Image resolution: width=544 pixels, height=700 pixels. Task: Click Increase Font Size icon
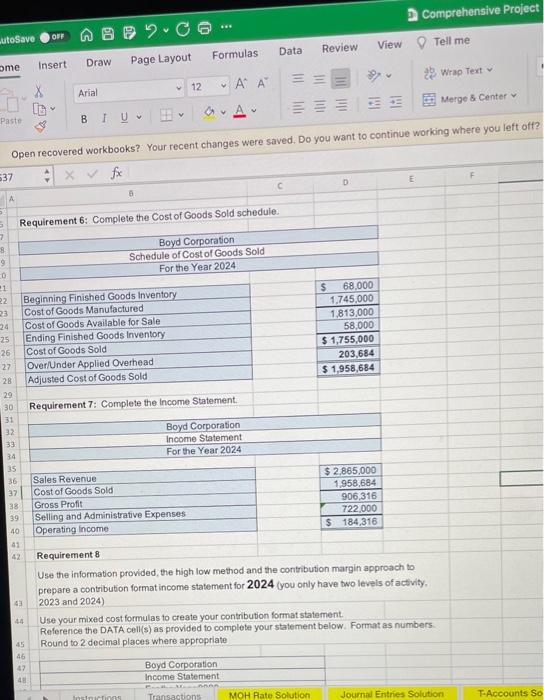[x=241, y=83]
